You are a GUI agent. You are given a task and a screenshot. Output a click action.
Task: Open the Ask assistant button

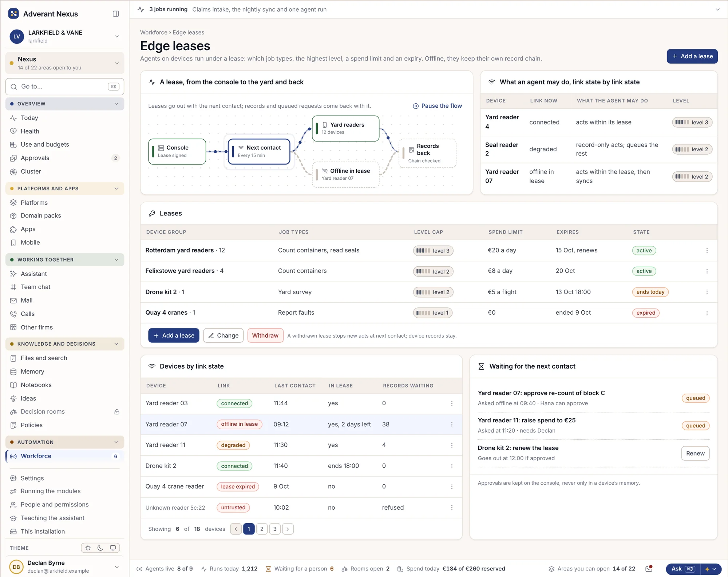tap(683, 569)
